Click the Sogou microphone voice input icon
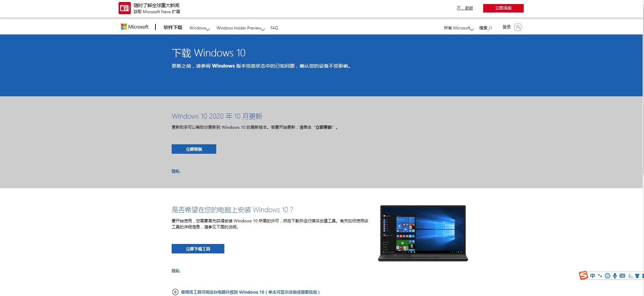 (x=615, y=276)
